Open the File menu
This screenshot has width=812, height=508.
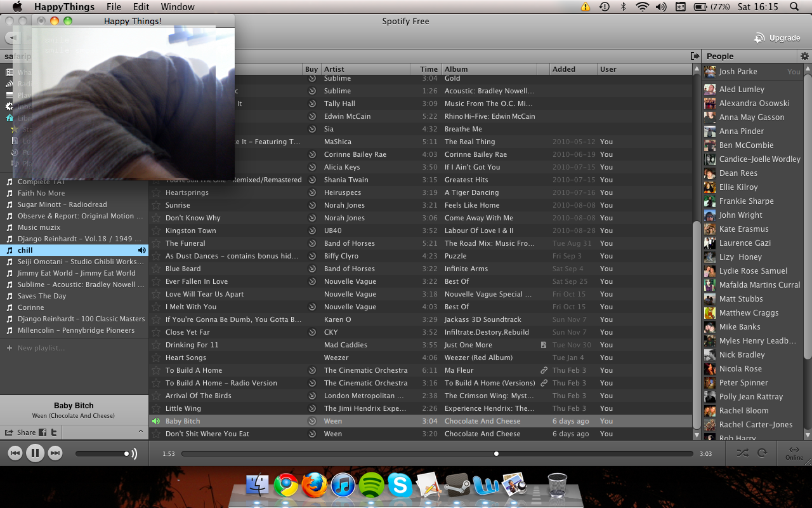click(x=114, y=7)
